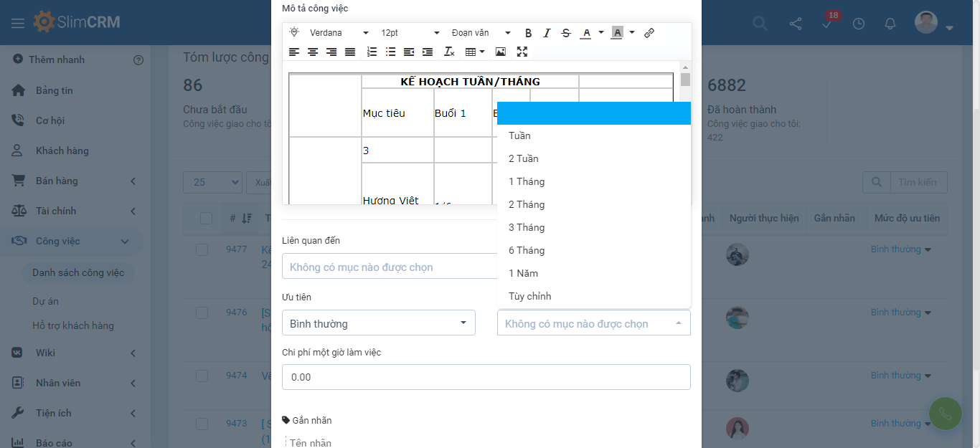Viewport: 980px width, 448px height.
Task: Toggle the select-all checkbox in table header
Action: click(206, 219)
